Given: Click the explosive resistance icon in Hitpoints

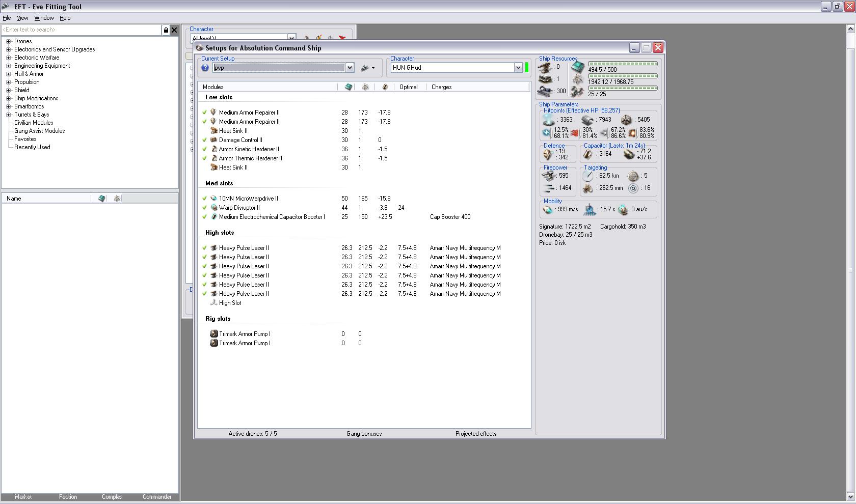Looking at the screenshot, I should click(x=632, y=133).
